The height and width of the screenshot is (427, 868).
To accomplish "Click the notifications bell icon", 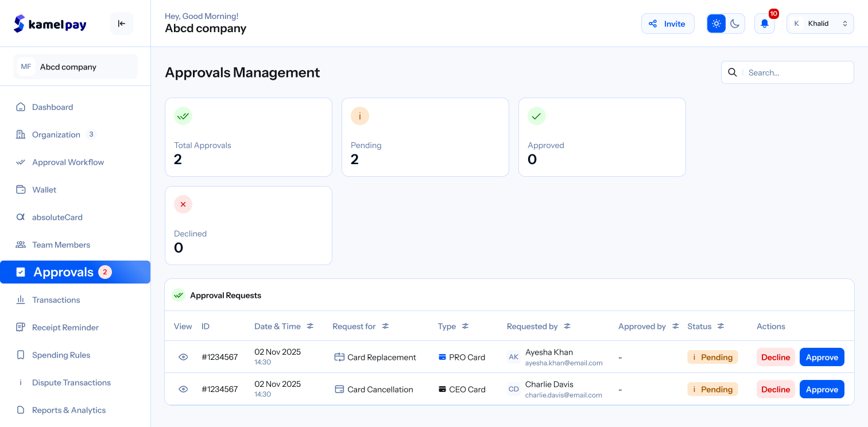I will [x=764, y=24].
